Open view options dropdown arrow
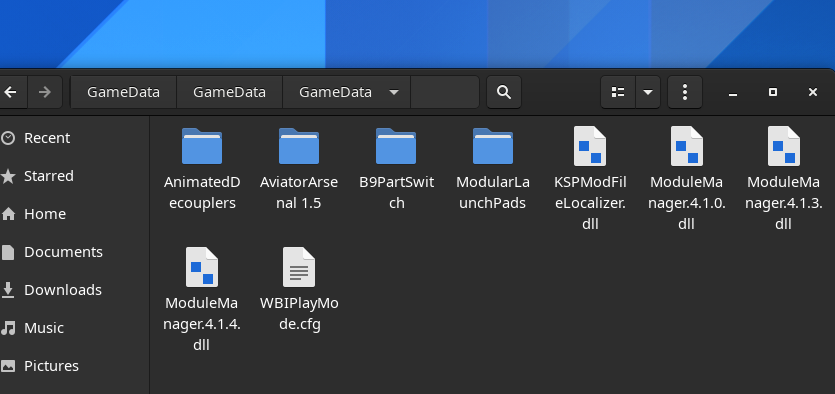 [648, 92]
